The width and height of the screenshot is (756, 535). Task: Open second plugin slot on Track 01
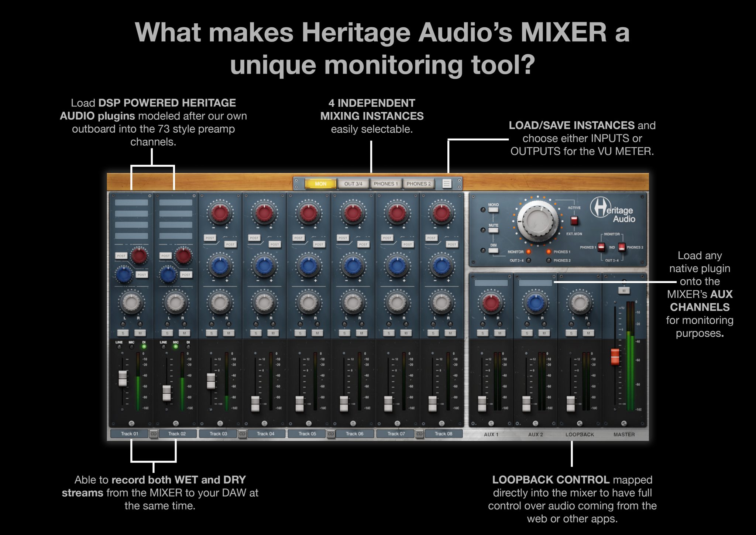pyautogui.click(x=131, y=214)
